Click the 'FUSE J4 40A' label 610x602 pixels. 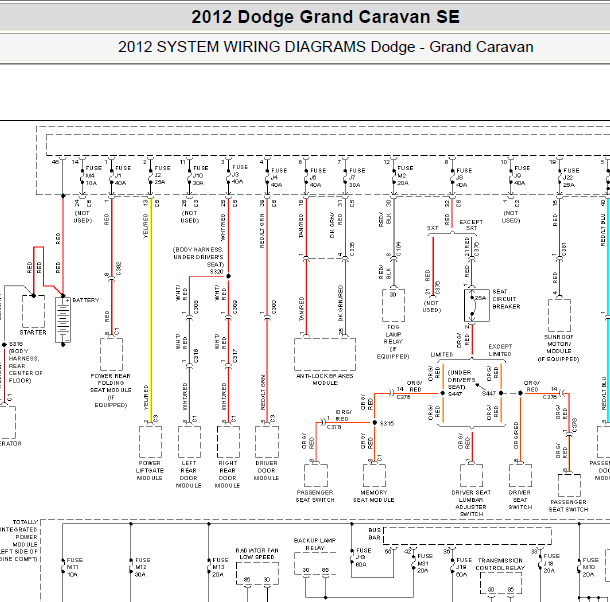click(279, 178)
